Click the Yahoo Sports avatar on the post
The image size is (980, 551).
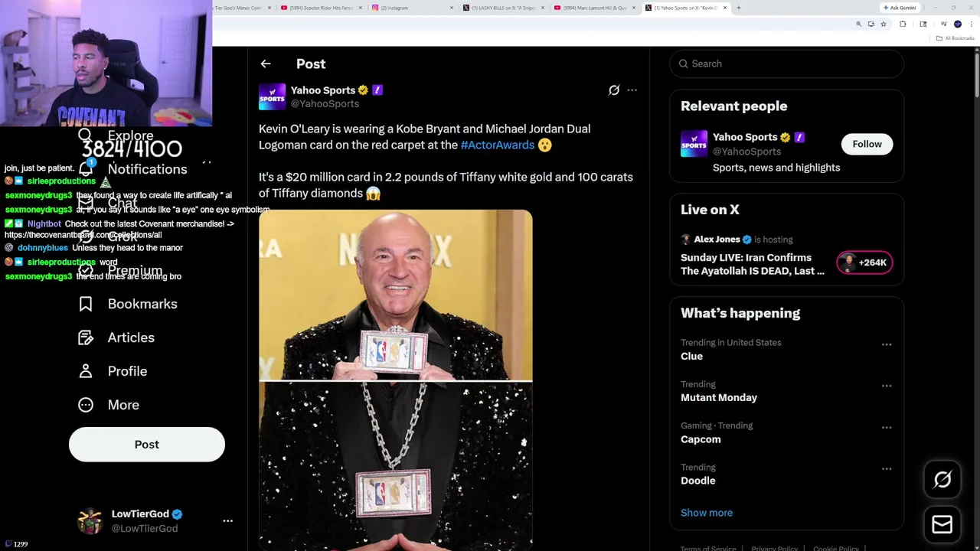(272, 97)
